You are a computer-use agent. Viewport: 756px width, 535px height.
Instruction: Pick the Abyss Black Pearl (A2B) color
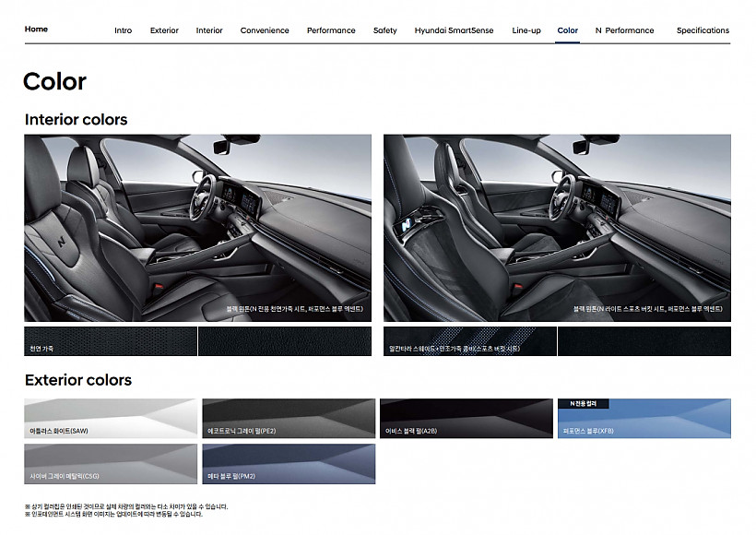[x=467, y=418]
